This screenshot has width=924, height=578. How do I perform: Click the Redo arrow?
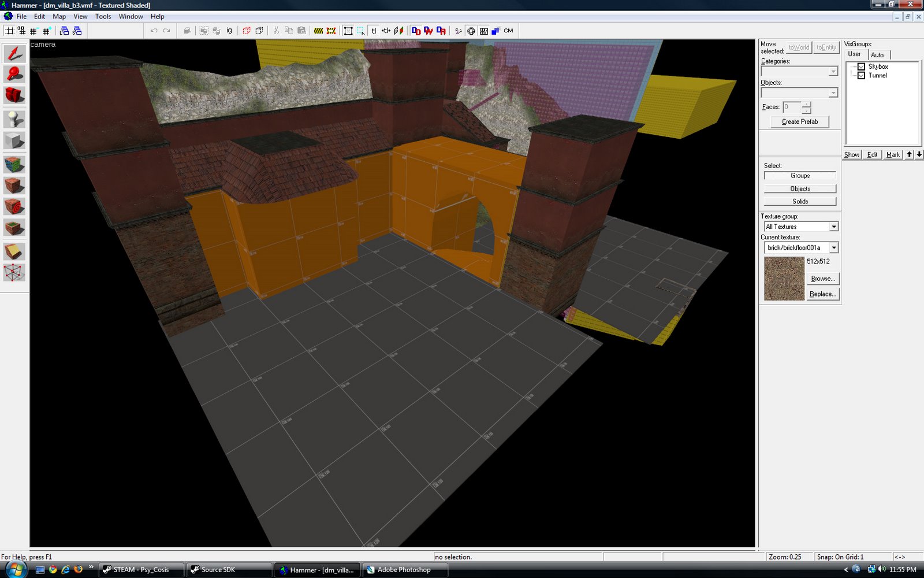167,31
